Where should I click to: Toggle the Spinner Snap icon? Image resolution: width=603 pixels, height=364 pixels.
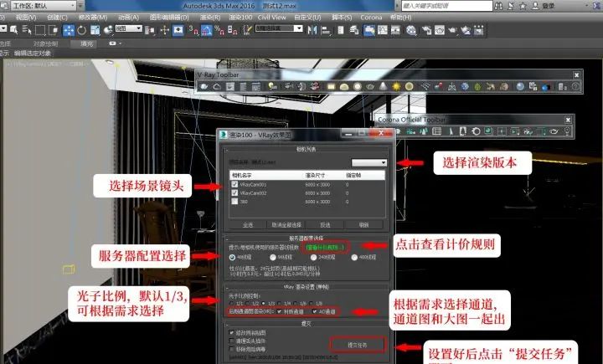pos(232,30)
